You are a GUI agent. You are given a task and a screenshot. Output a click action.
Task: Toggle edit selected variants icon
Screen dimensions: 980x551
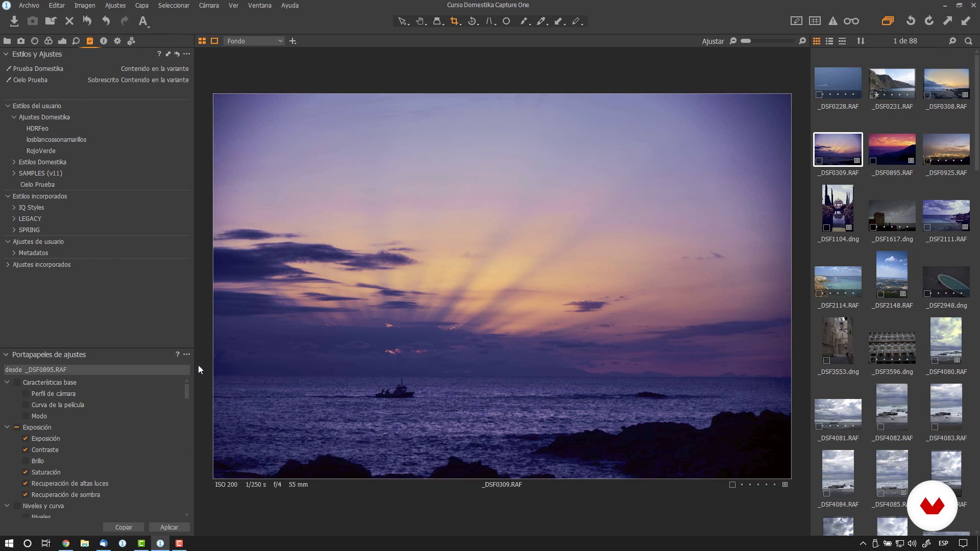888,21
